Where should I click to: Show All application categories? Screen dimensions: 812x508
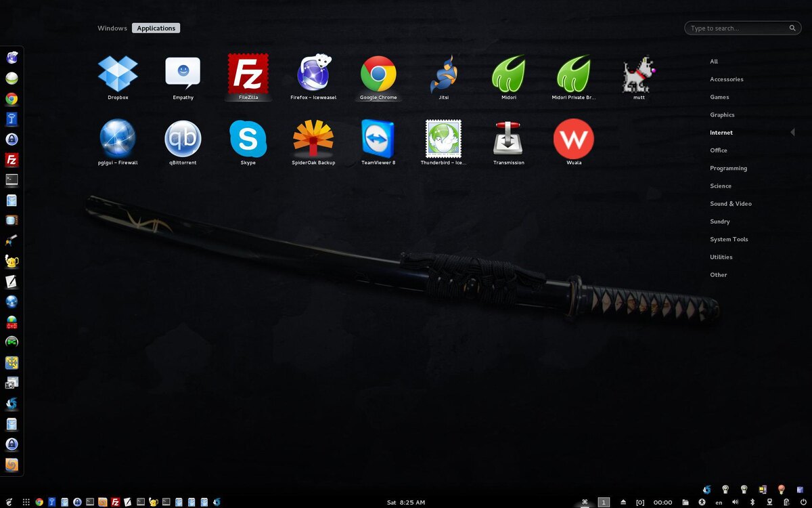tap(714, 62)
